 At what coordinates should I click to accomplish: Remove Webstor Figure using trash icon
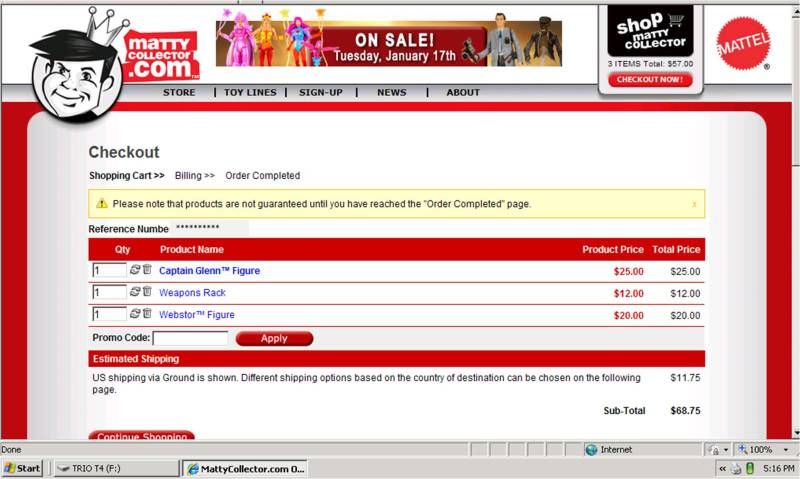tap(147, 314)
